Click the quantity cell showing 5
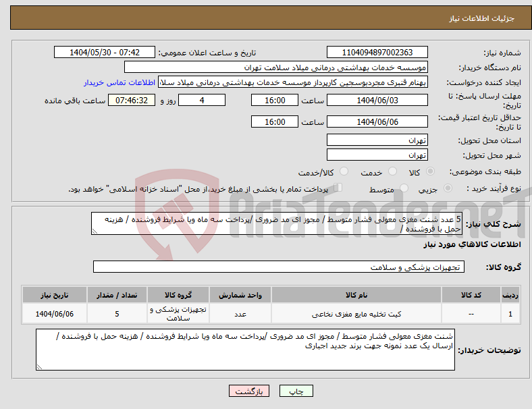Viewport: 532px width, 409px height. (117, 314)
